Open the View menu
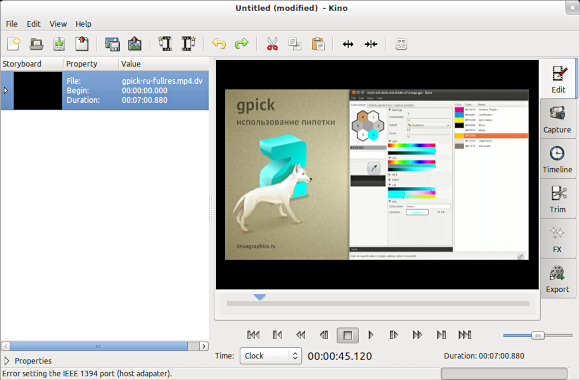 pyautogui.click(x=58, y=24)
